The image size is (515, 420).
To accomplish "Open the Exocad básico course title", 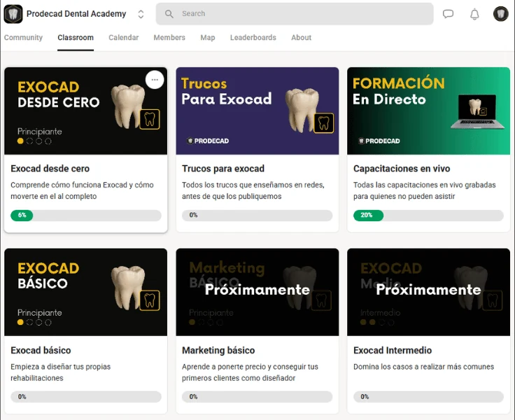I will tap(41, 350).
